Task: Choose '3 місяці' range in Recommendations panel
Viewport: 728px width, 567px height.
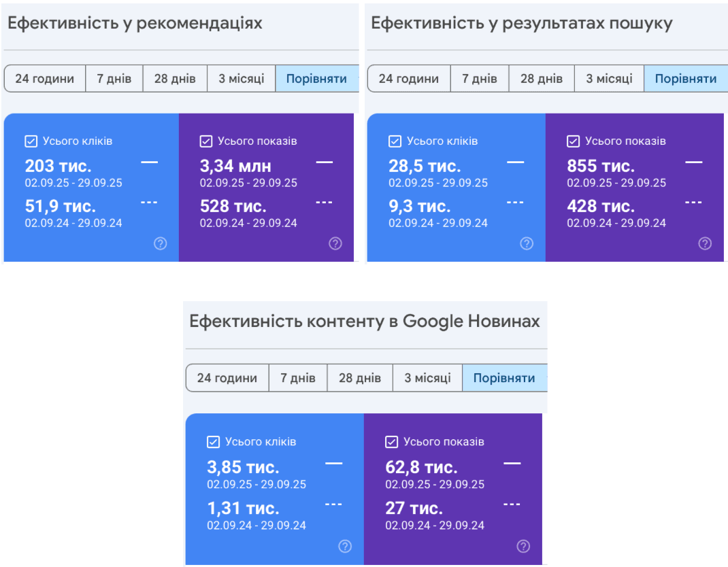Action: click(x=242, y=79)
